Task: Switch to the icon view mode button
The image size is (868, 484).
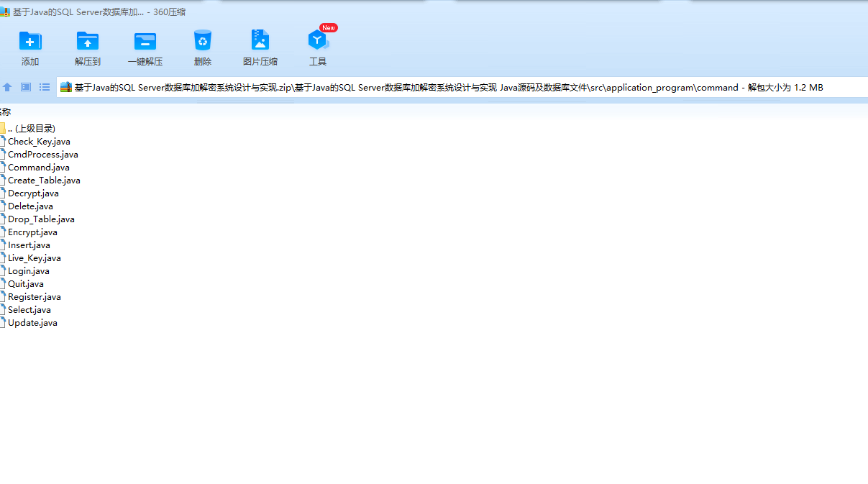Action: (26, 87)
